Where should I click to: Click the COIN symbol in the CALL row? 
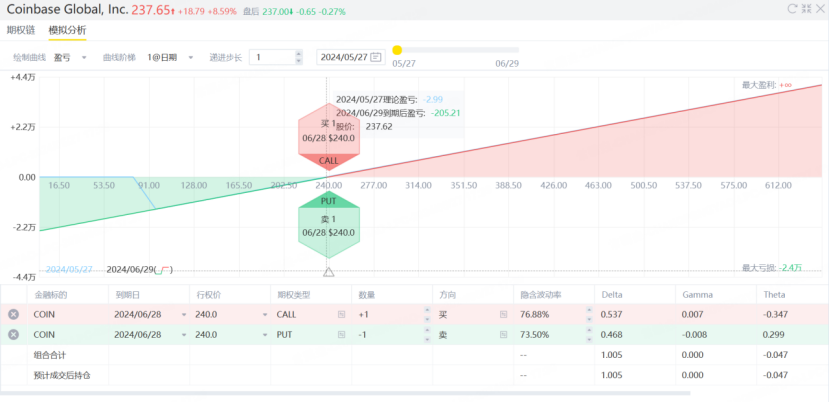(x=44, y=314)
